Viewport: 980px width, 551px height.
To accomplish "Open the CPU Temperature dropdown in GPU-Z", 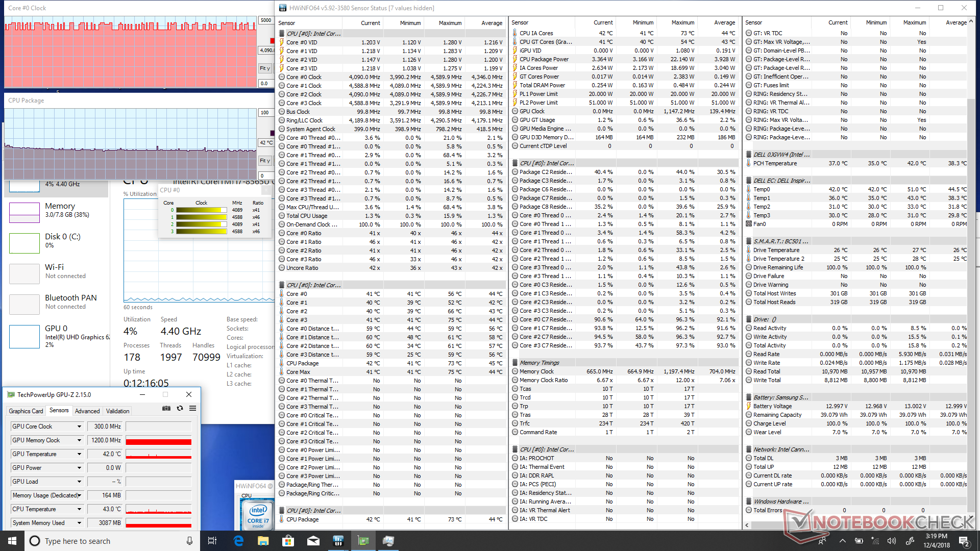I will tap(79, 509).
